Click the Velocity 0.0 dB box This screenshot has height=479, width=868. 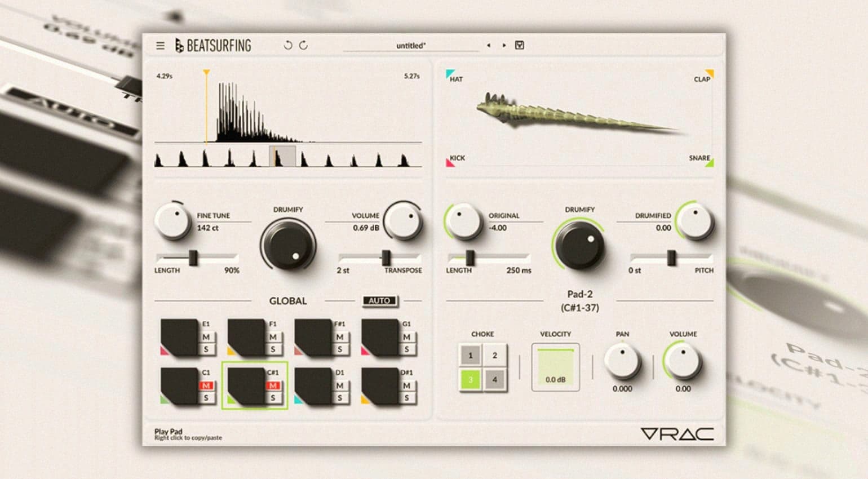tap(555, 367)
